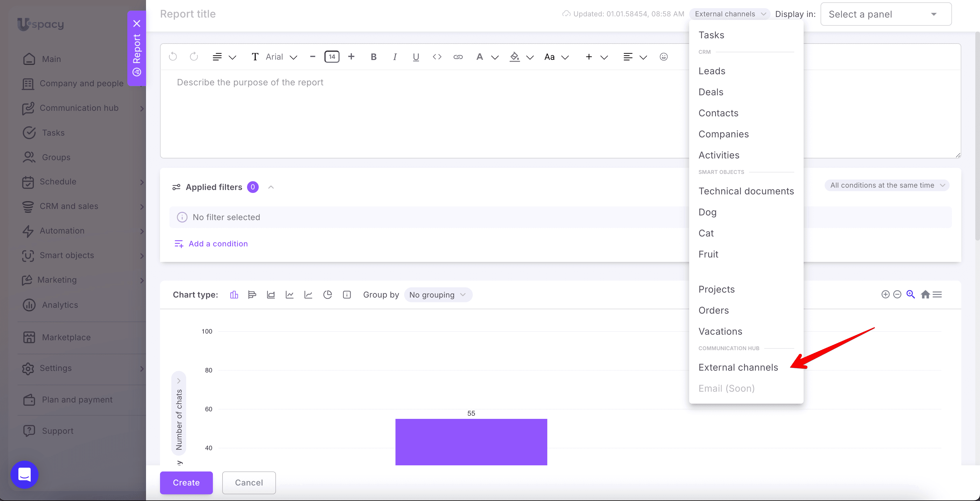The image size is (980, 501).
Task: Select the area chart type icon
Action: (271, 295)
